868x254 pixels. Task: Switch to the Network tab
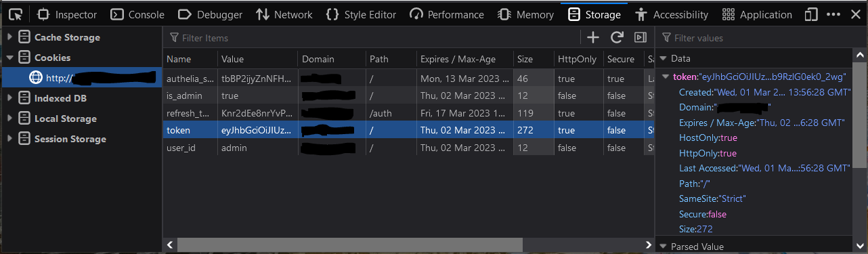pyautogui.click(x=284, y=14)
